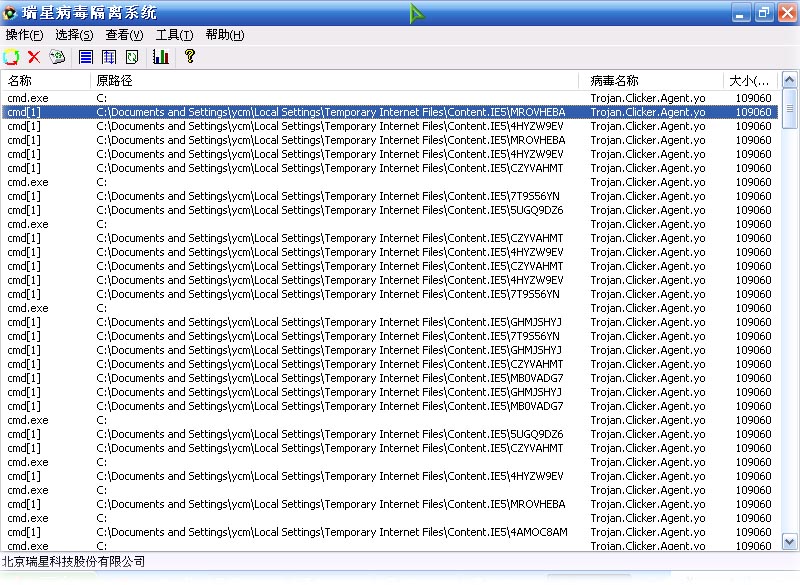Click the restore file toolbar icon

pyautogui.click(x=11, y=57)
